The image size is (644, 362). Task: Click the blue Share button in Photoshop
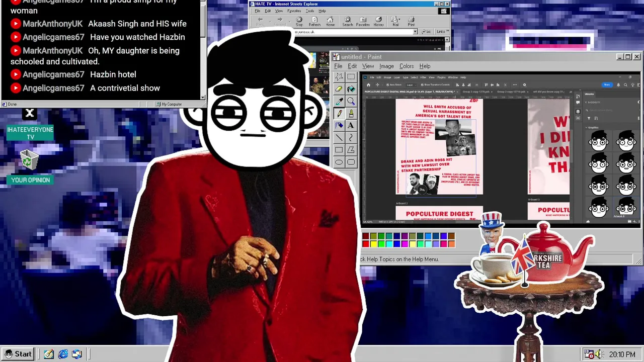pos(607,85)
